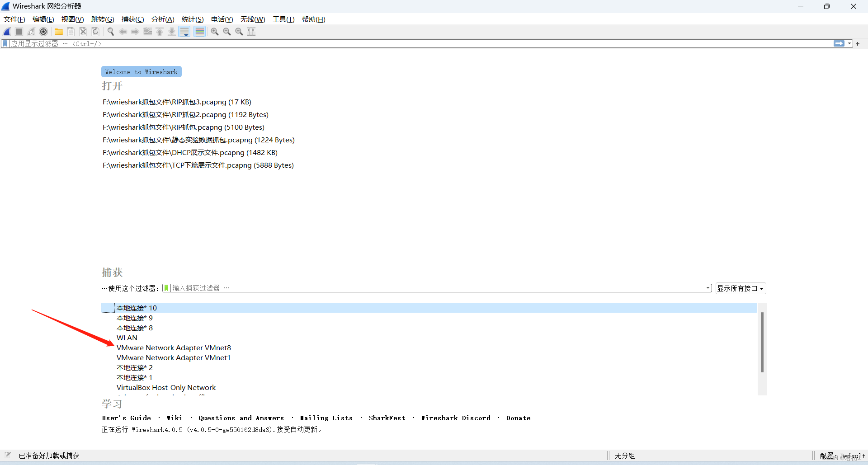Select interface 本地连接* 8
The height and width of the screenshot is (465, 868).
click(x=429, y=328)
